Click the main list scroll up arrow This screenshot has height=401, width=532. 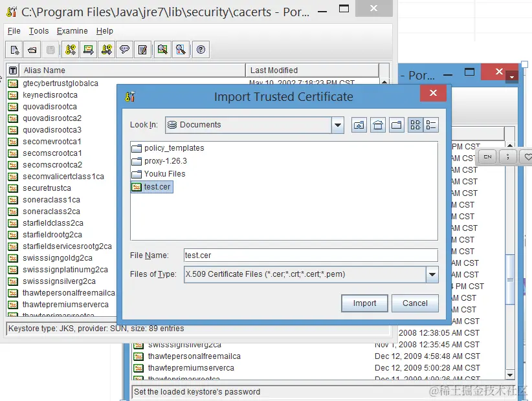[x=384, y=82]
